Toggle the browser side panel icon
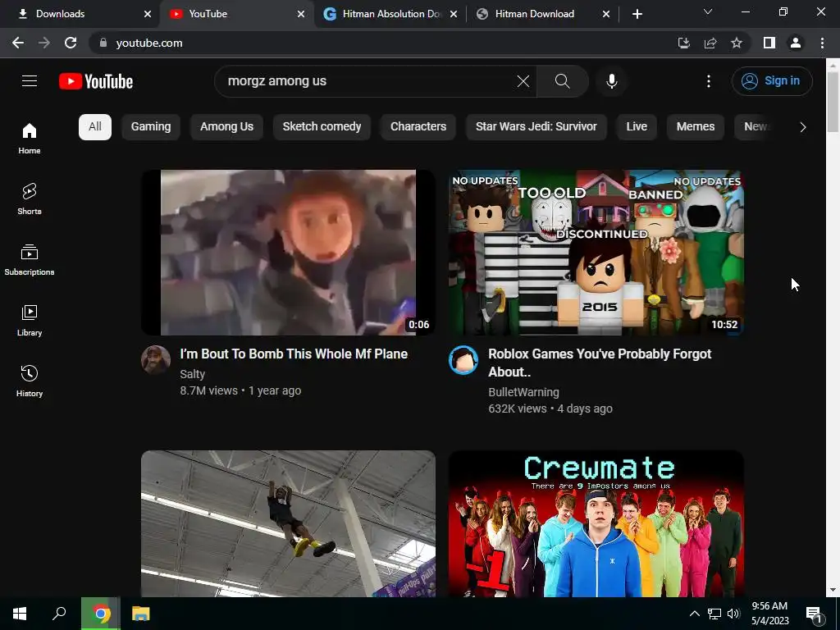The image size is (840, 630). point(769,43)
